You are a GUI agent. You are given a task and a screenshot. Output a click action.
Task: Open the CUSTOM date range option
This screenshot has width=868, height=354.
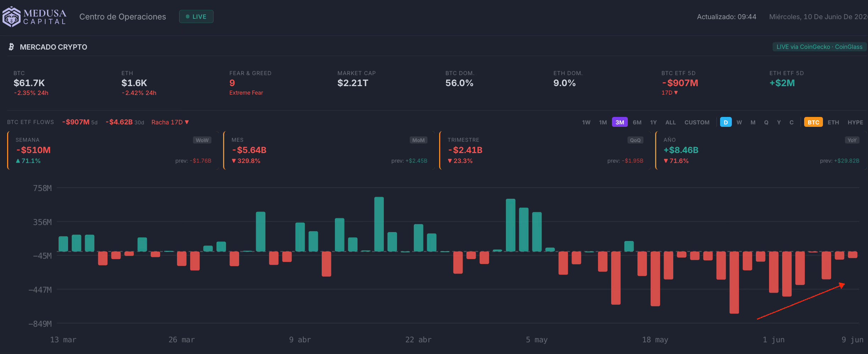click(697, 122)
